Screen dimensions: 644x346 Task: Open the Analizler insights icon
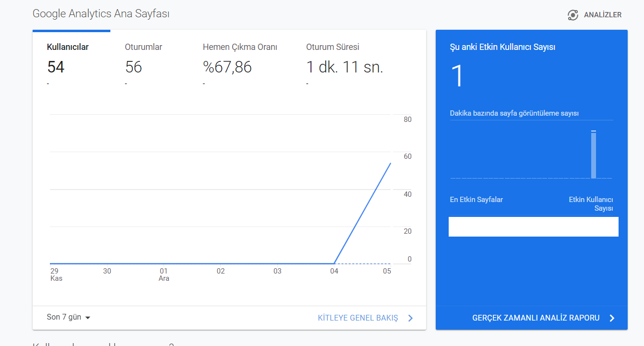click(572, 15)
